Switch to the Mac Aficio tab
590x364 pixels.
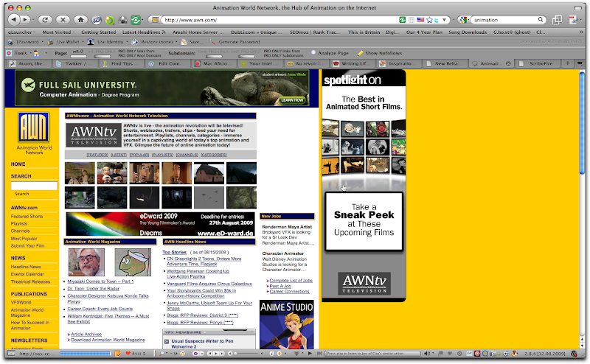click(x=215, y=63)
